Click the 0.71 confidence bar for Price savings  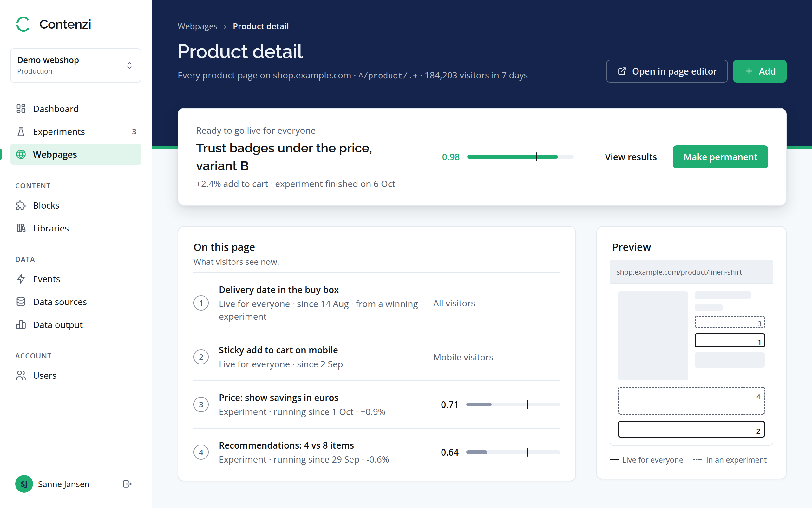tap(513, 404)
